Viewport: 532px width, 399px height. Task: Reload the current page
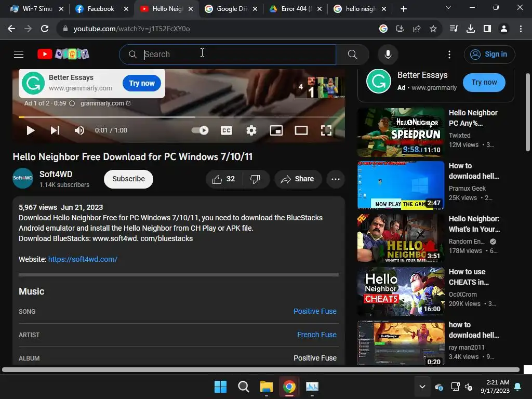tap(45, 29)
